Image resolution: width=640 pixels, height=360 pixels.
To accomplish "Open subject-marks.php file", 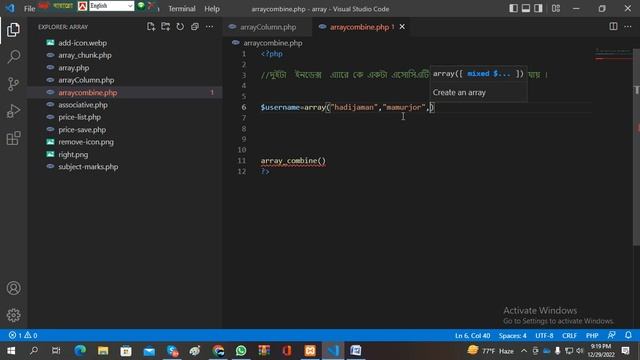I will pyautogui.click(x=88, y=167).
